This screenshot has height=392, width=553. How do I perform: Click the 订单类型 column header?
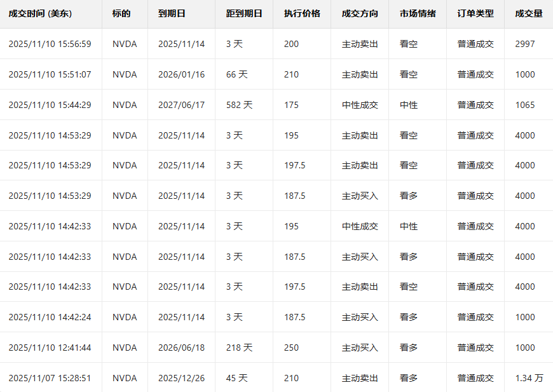click(475, 13)
